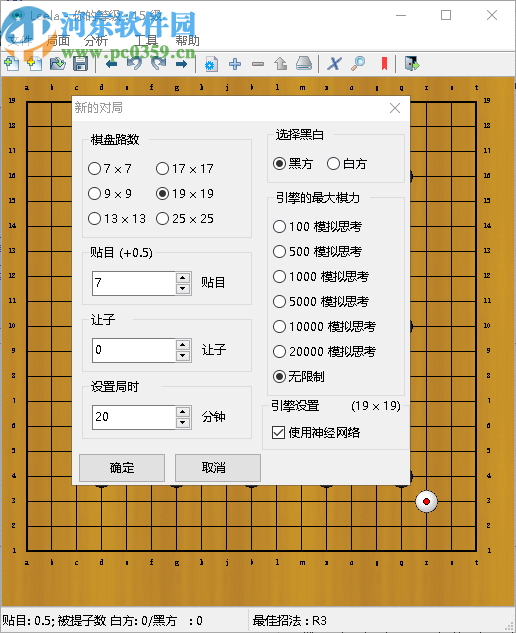Viewport: 516px width, 633px height.
Task: Increase the 贴目 komi value by one step
Action: (x=183, y=278)
